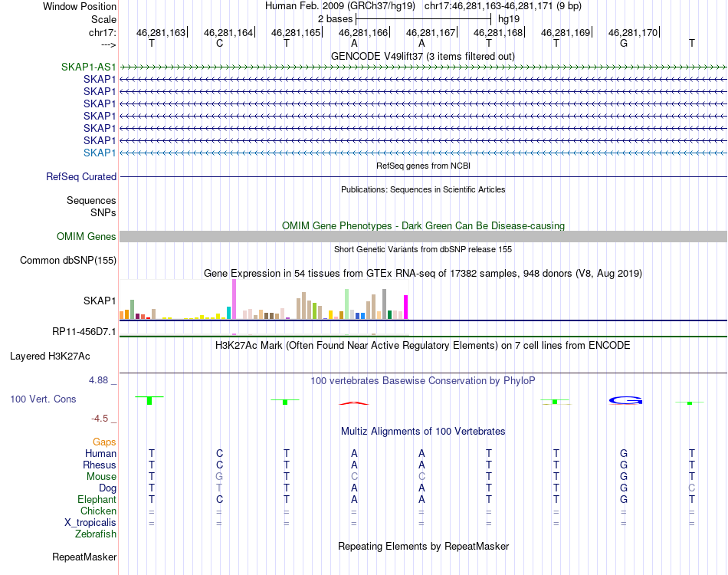The image size is (728, 575).
Task: Click the gray OMIM Genes bar
Action: (423, 236)
